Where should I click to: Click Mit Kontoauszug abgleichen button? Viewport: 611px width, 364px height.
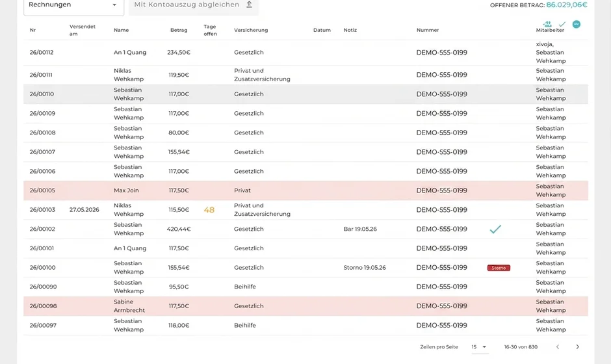tap(193, 5)
